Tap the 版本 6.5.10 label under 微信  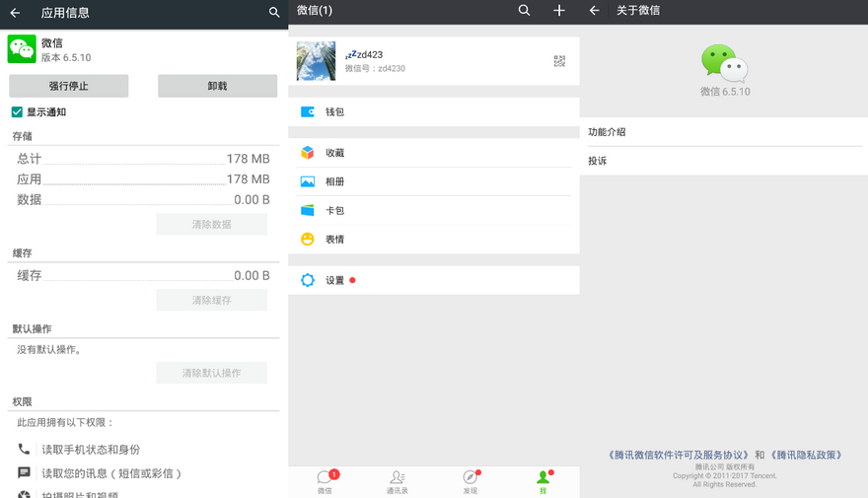pos(66,57)
